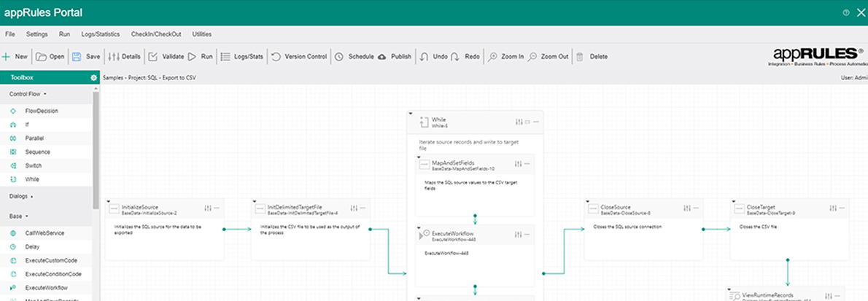This screenshot has width=868, height=301.
Task: Open the Run menu
Action: (64, 34)
